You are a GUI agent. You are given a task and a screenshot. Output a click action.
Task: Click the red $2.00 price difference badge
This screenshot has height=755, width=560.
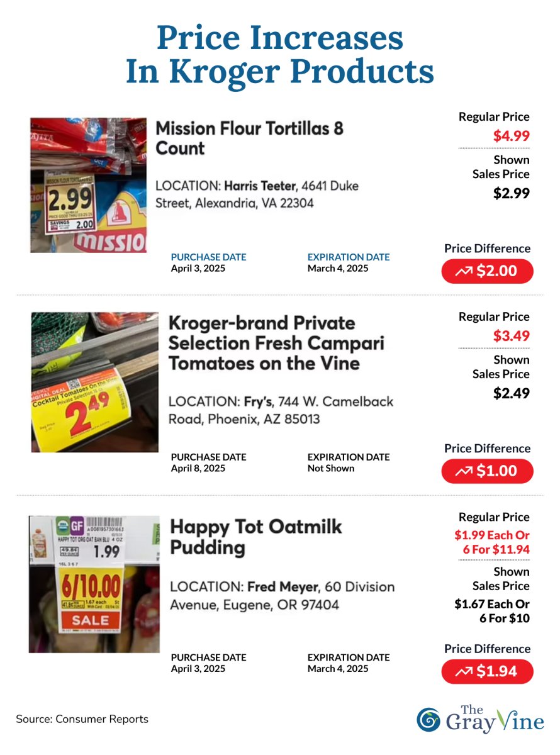pos(487,271)
